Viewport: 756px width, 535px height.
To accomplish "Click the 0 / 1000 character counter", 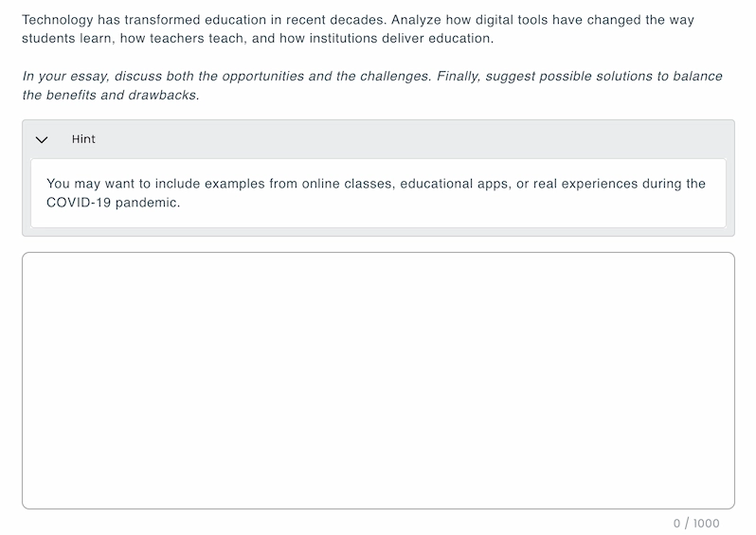I will pyautogui.click(x=695, y=524).
